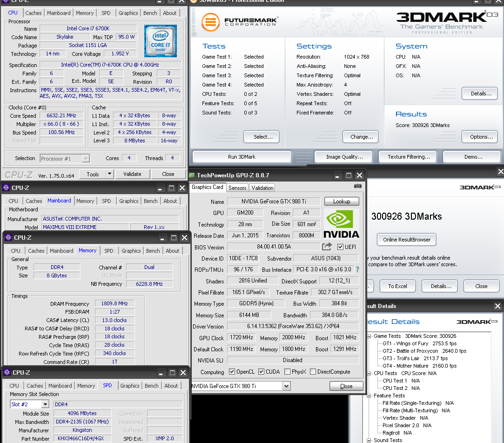
Task: Click the Validate button in CPU-Z
Action: click(x=132, y=174)
